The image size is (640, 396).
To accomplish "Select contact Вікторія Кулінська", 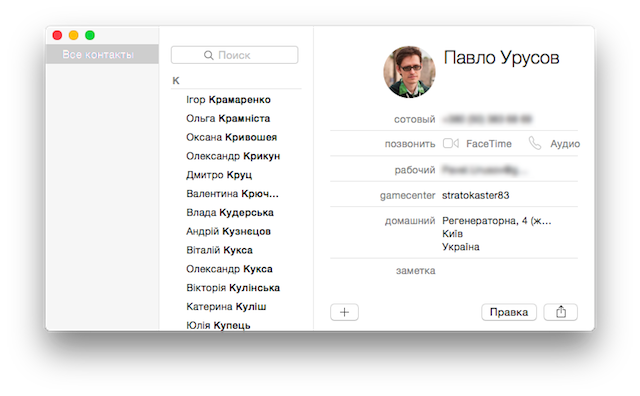I will tap(233, 287).
